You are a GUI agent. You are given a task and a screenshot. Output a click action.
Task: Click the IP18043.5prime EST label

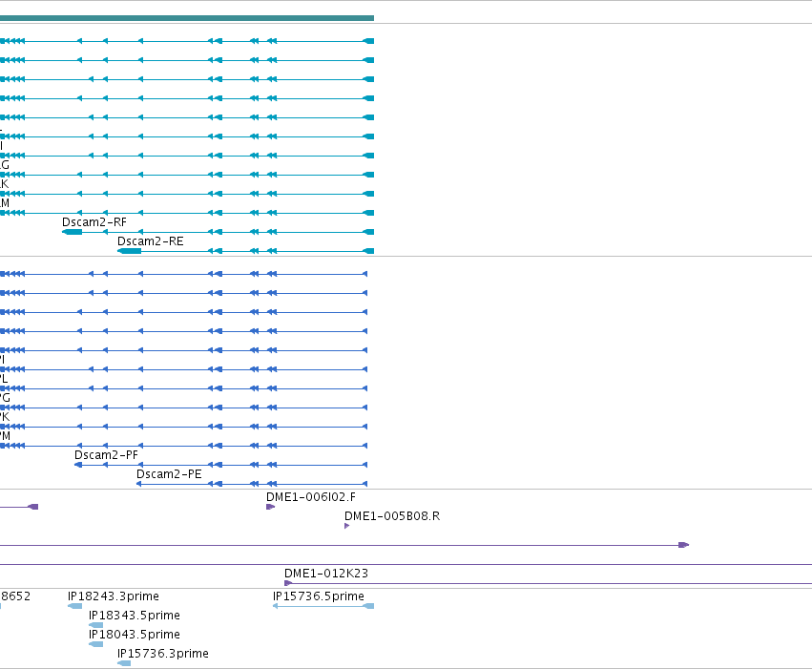[x=135, y=635]
